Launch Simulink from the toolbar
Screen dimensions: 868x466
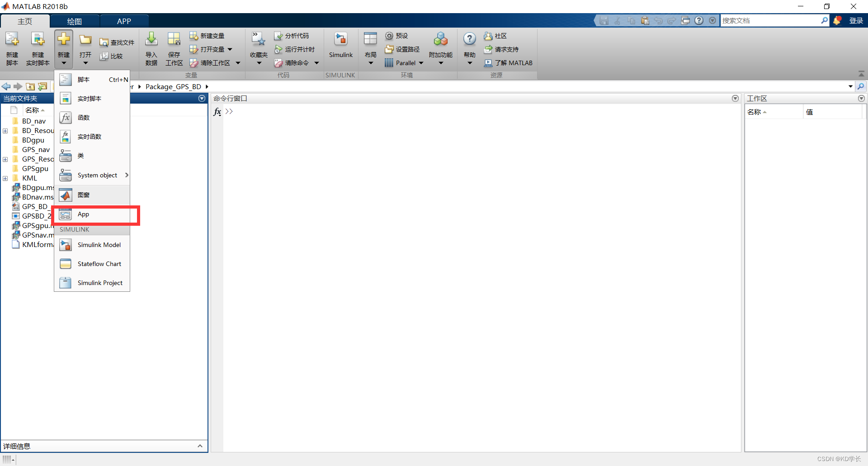341,45
